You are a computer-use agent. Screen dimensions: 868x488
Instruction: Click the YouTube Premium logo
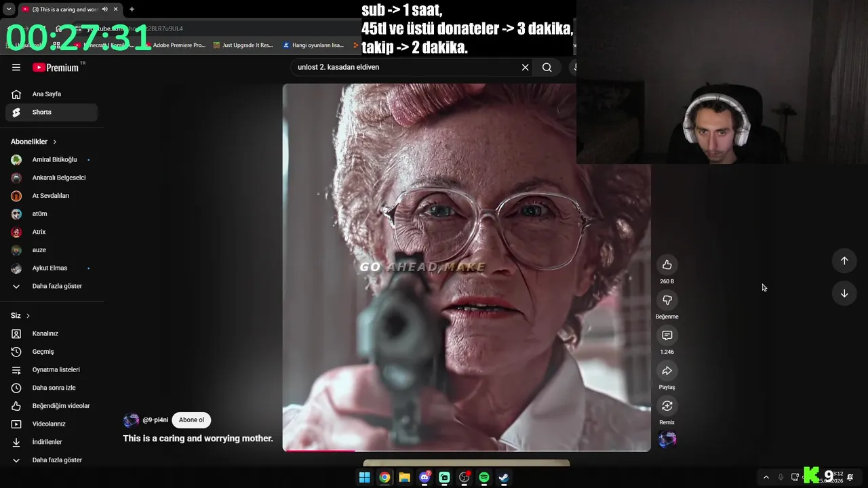(x=56, y=67)
